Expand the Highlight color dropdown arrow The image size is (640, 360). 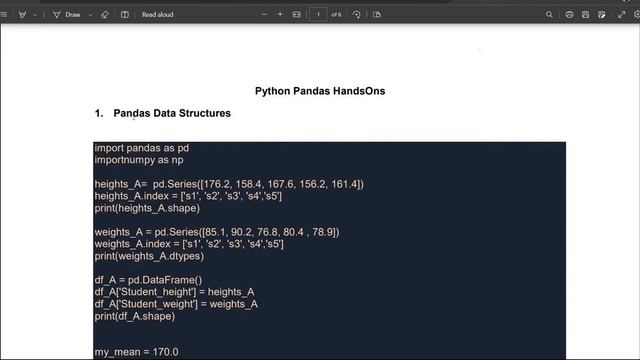click(x=35, y=15)
